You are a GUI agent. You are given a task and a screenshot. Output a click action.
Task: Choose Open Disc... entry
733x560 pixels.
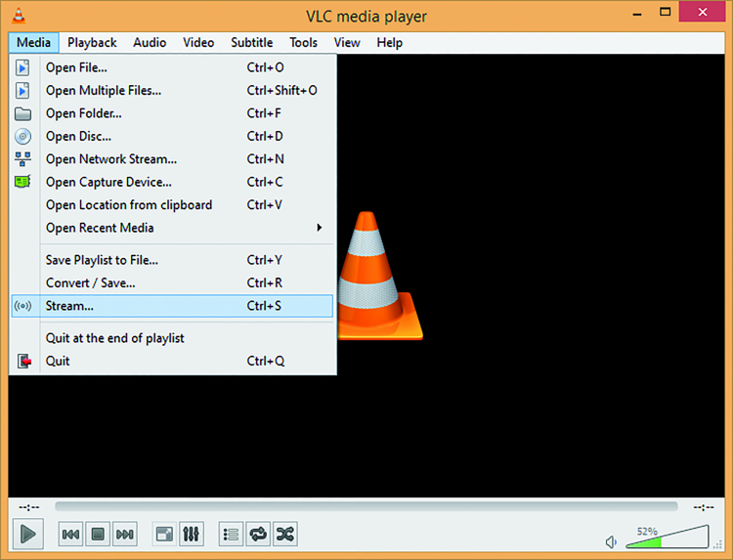coord(172,137)
